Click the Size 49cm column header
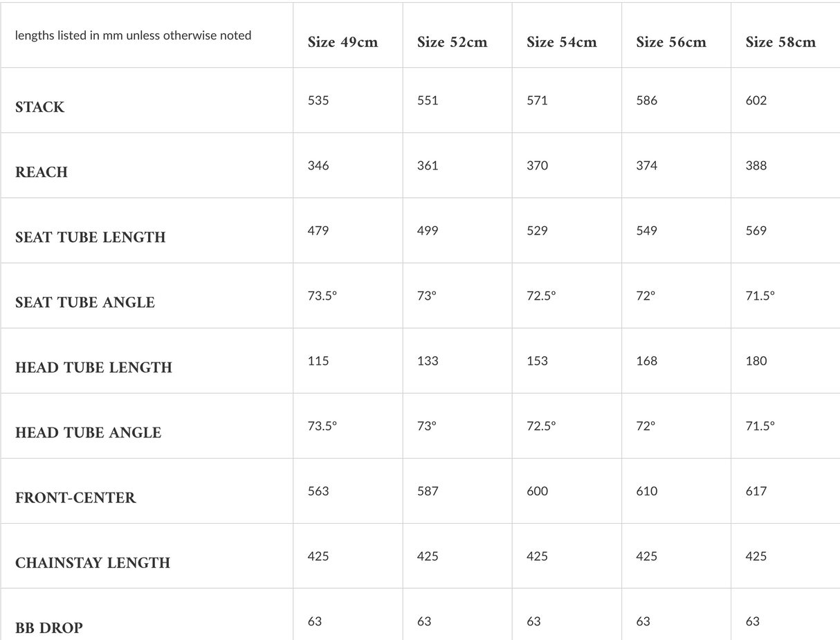The height and width of the screenshot is (640, 840). [x=343, y=42]
